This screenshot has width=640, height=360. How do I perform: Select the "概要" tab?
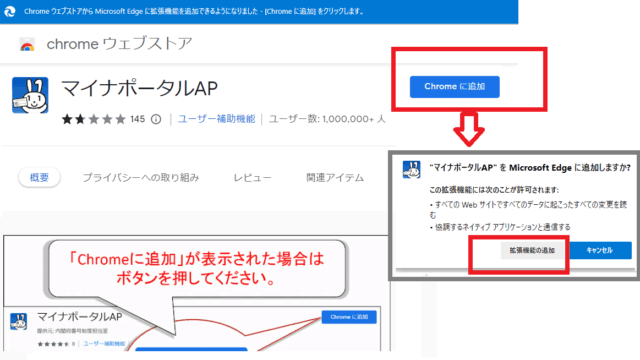[40, 178]
